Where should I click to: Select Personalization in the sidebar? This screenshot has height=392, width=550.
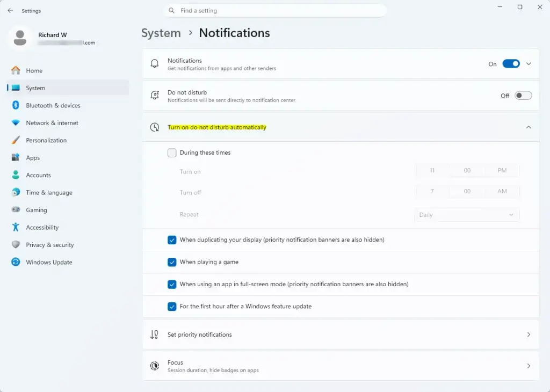(x=68, y=140)
